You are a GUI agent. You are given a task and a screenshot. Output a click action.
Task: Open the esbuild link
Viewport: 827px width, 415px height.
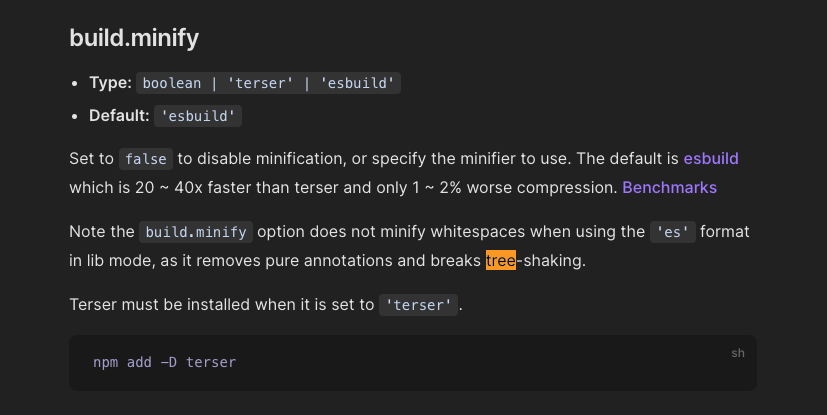click(x=711, y=159)
